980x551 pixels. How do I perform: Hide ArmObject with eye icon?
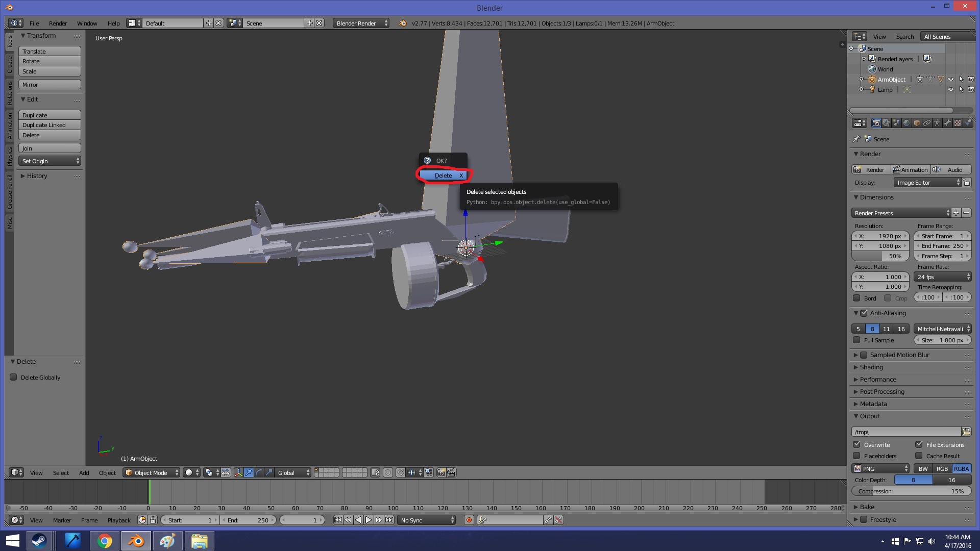tap(950, 79)
